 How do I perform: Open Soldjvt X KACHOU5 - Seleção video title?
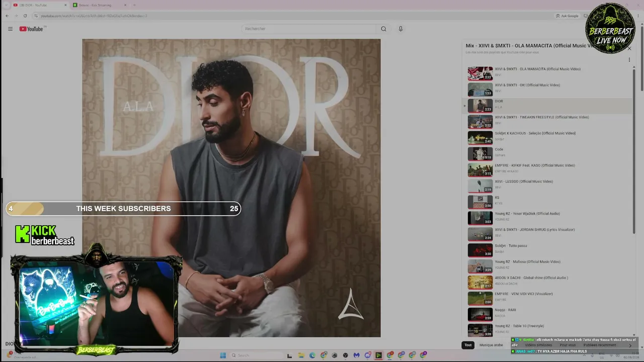pyautogui.click(x=535, y=133)
